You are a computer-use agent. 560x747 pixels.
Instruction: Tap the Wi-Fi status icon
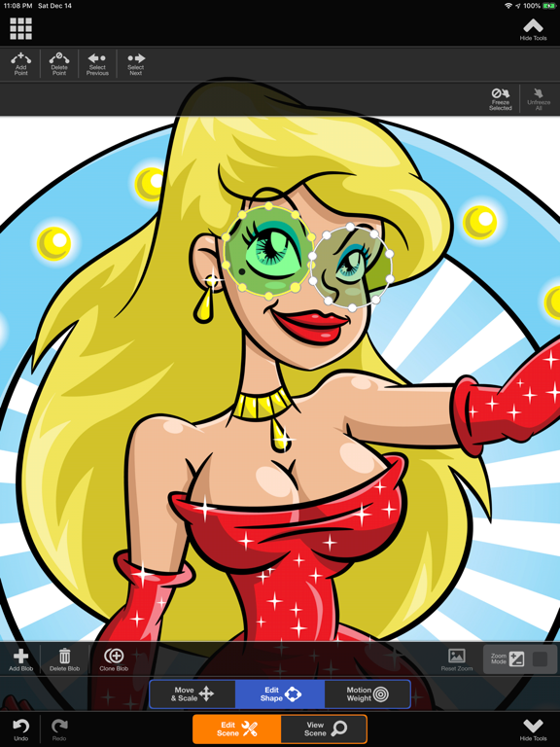pyautogui.click(x=508, y=6)
